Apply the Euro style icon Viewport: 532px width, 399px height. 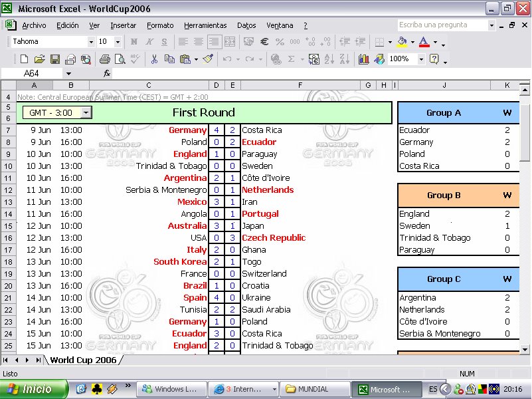click(x=264, y=42)
